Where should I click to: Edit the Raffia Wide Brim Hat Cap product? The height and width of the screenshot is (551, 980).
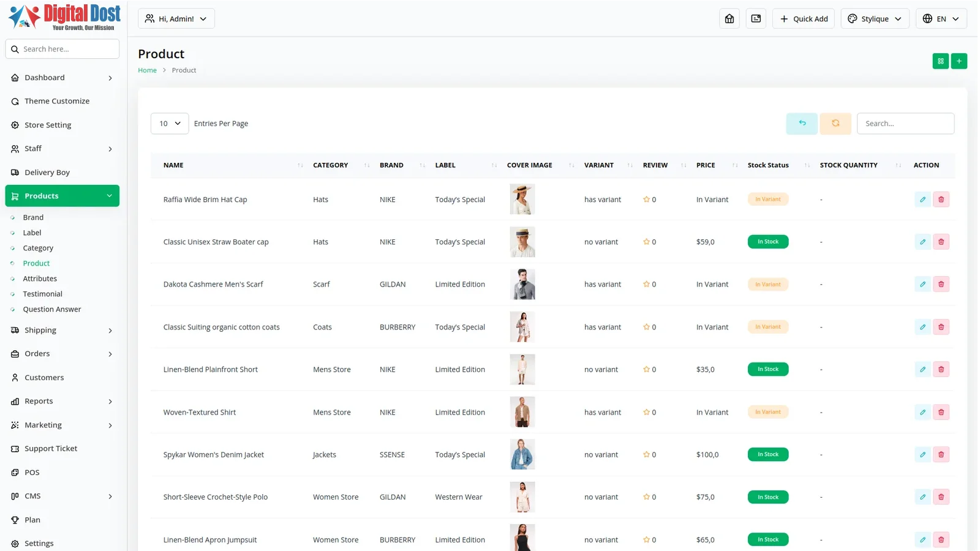click(922, 200)
